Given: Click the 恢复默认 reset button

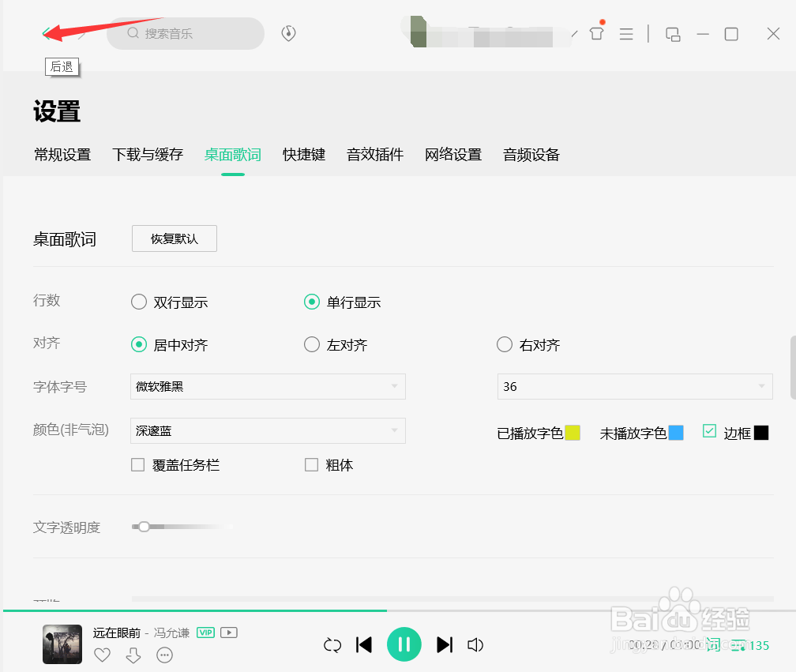Looking at the screenshot, I should (x=174, y=238).
